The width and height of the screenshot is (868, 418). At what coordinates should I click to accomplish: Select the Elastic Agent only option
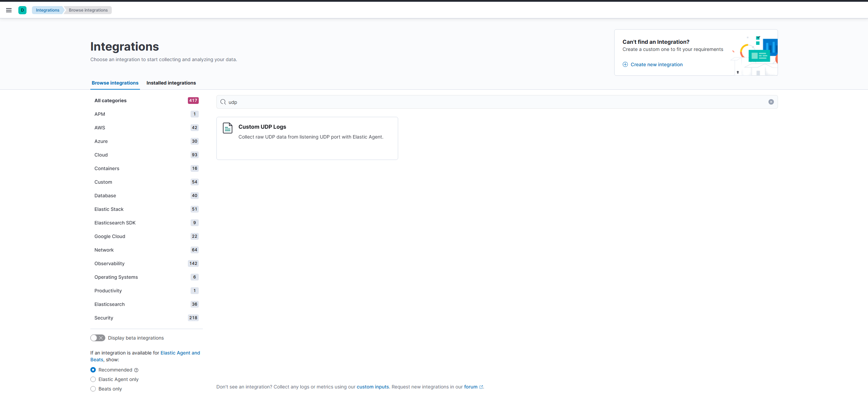(x=93, y=379)
